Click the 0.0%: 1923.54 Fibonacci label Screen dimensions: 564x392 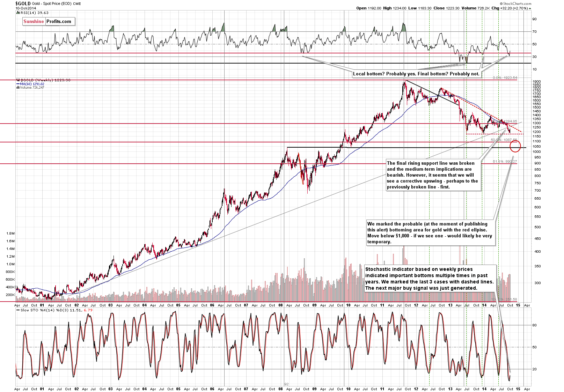pos(505,78)
